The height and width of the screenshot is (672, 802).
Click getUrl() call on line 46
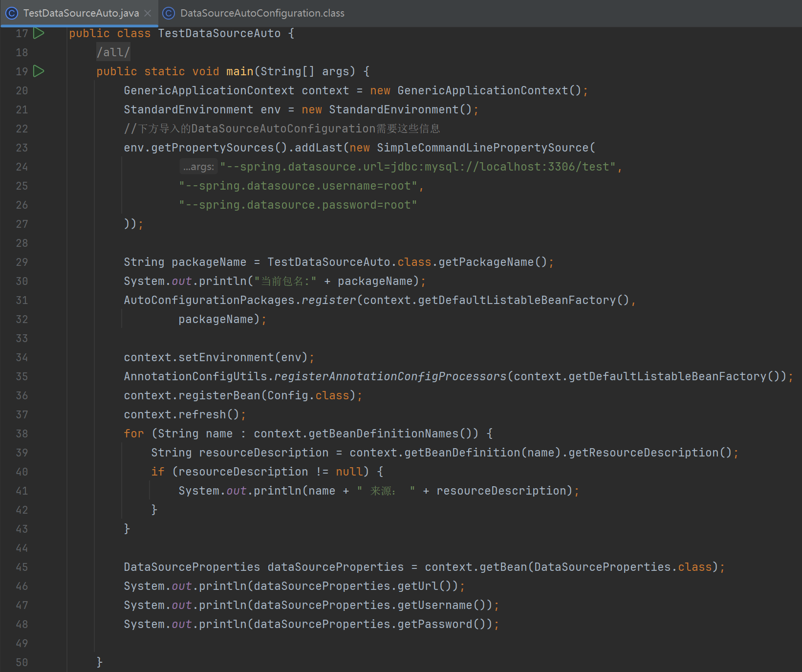(425, 586)
